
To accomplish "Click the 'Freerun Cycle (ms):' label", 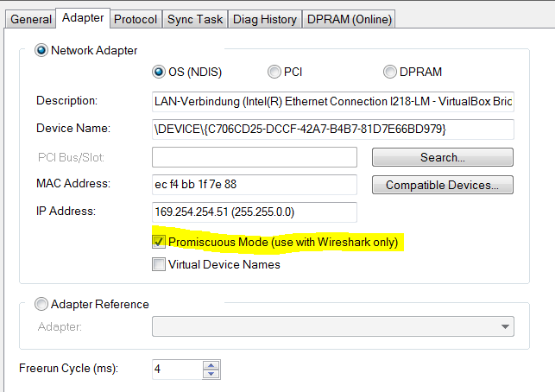I will point(69,369).
